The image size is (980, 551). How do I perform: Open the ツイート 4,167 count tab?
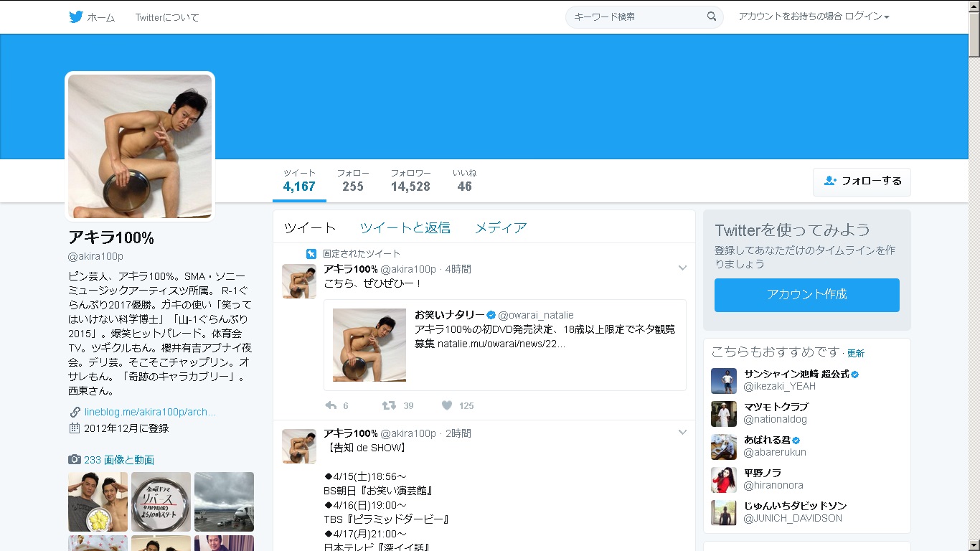coord(299,181)
